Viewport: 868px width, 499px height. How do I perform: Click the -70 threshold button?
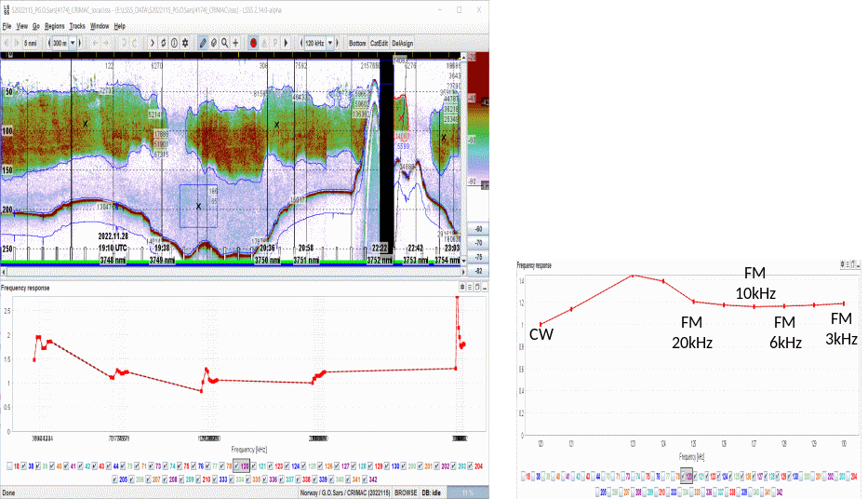point(478,243)
